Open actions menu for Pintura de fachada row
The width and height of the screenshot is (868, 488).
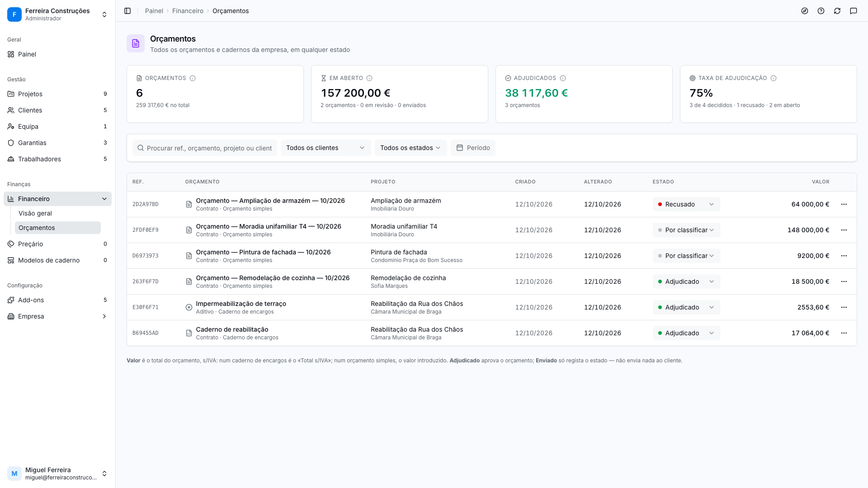844,256
